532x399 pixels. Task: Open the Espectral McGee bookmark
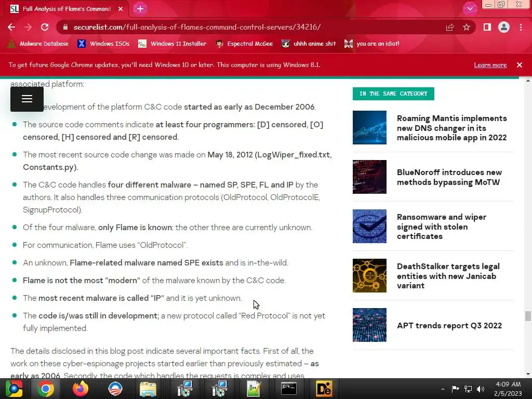tap(244, 44)
